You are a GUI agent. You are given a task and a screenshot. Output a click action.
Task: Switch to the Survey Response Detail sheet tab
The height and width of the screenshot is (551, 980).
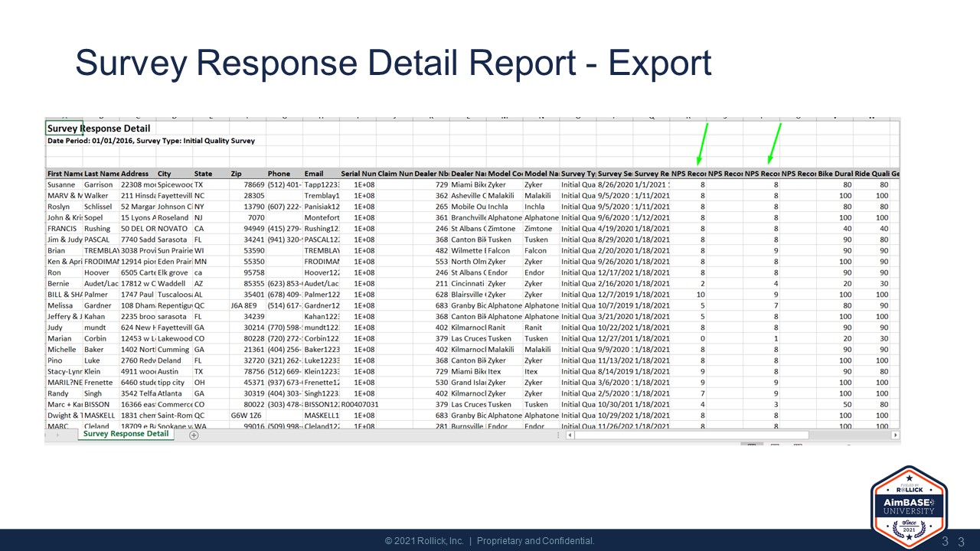(x=126, y=434)
